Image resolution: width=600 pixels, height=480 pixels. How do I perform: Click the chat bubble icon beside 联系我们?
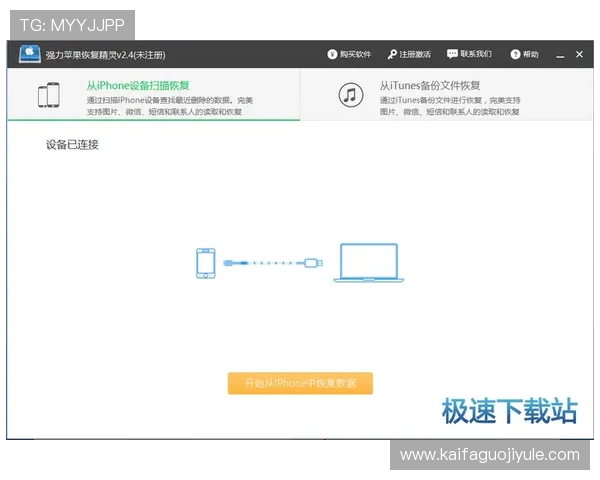pyautogui.click(x=452, y=54)
